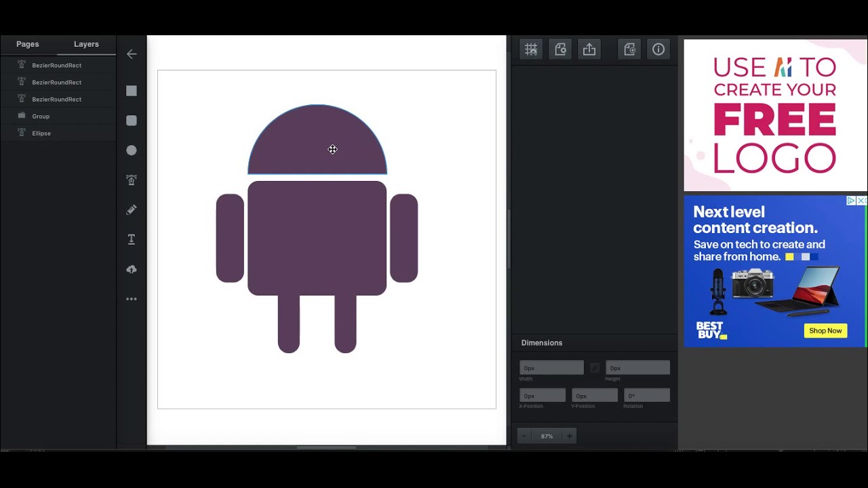Screen dimensions: 868x488
Task: Zoom in with the plus button
Action: (570, 436)
